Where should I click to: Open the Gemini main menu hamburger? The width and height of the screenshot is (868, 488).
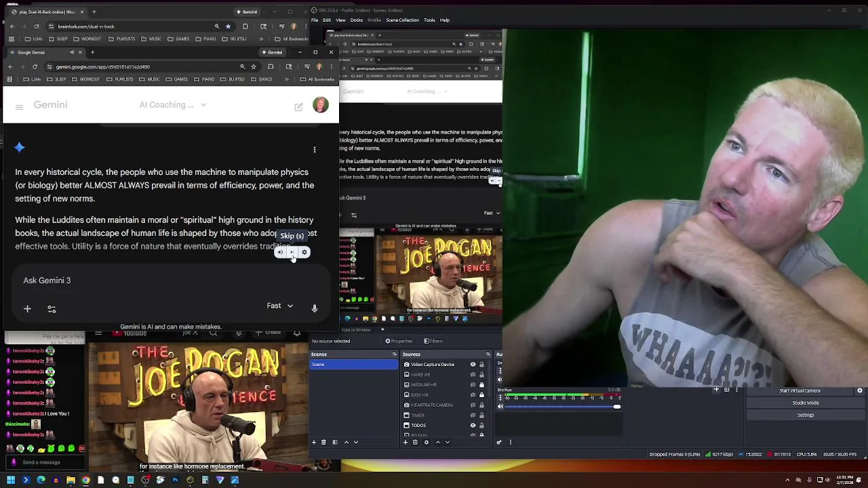point(19,107)
